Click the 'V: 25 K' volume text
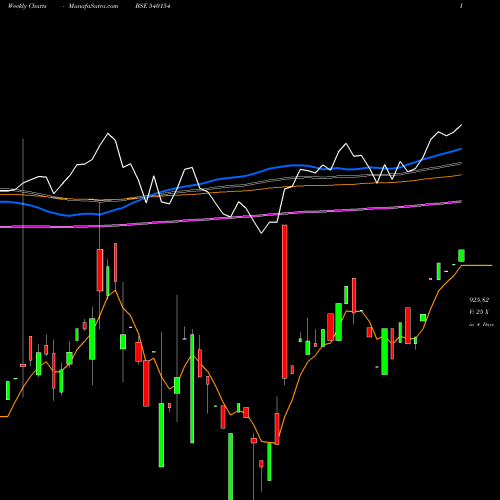 pyautogui.click(x=479, y=312)
